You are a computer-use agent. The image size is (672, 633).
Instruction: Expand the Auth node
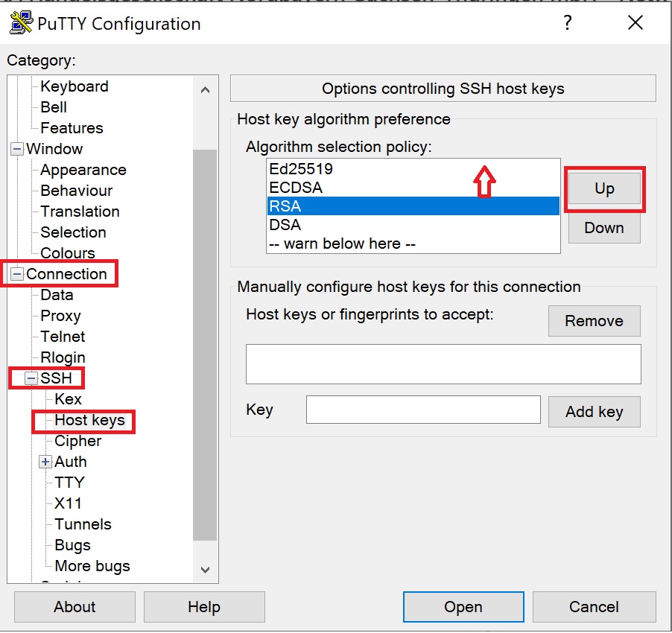click(45, 462)
